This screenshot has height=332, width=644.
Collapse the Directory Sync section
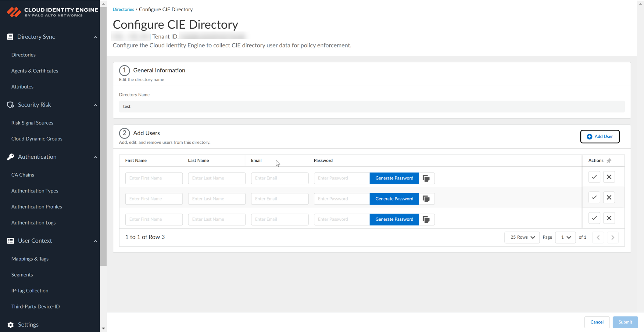point(95,37)
